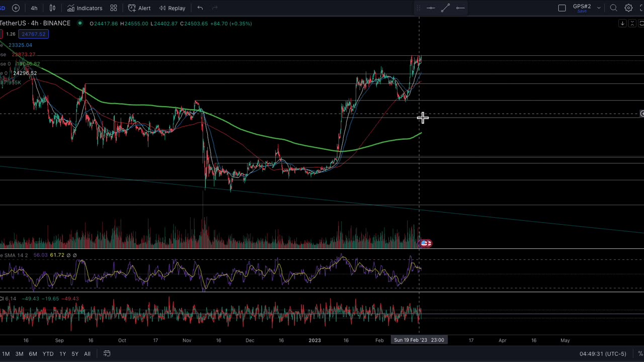The image size is (644, 362).
Task: Open the go to date calendar icon
Action: pos(107,353)
